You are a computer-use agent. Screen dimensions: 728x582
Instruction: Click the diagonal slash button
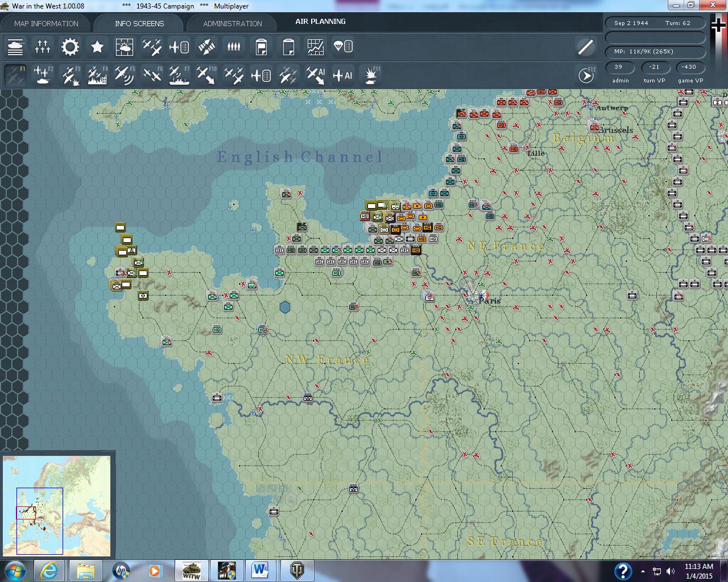tap(585, 47)
